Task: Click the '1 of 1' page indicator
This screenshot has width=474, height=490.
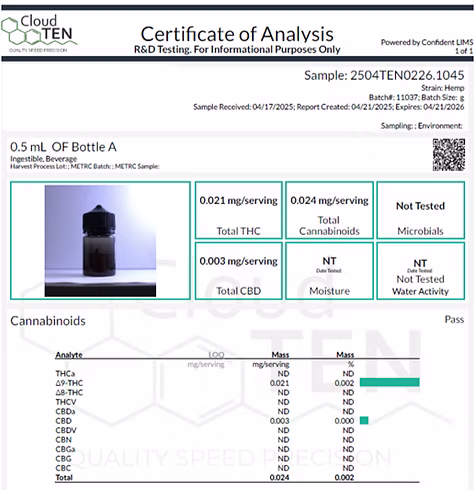Action: click(x=464, y=51)
